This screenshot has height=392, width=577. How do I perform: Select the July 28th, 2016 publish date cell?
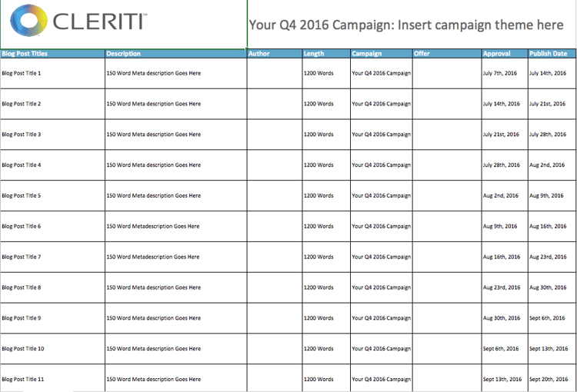pos(552,135)
